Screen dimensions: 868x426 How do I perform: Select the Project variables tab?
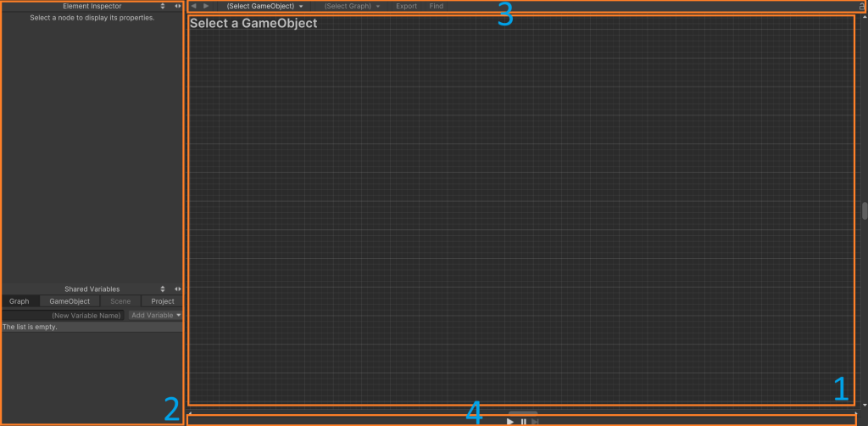pyautogui.click(x=162, y=301)
